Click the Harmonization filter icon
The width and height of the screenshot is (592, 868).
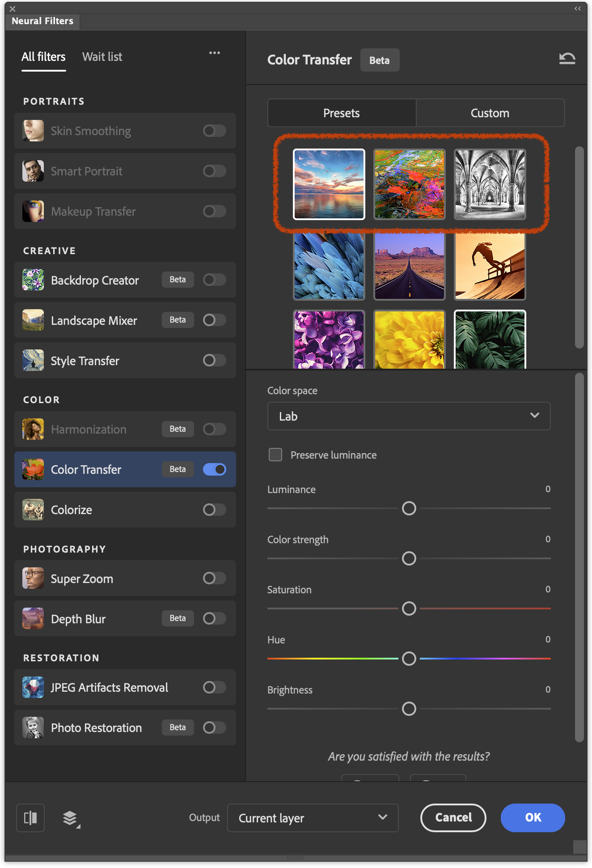pos(33,429)
